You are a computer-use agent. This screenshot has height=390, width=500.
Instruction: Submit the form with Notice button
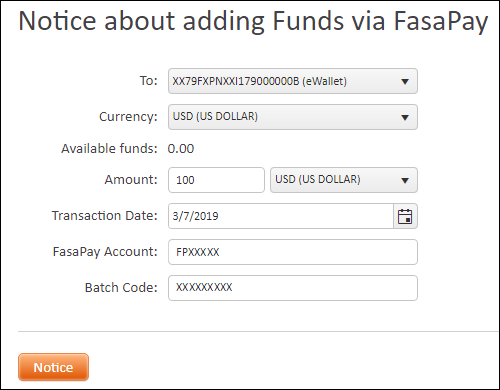53,367
